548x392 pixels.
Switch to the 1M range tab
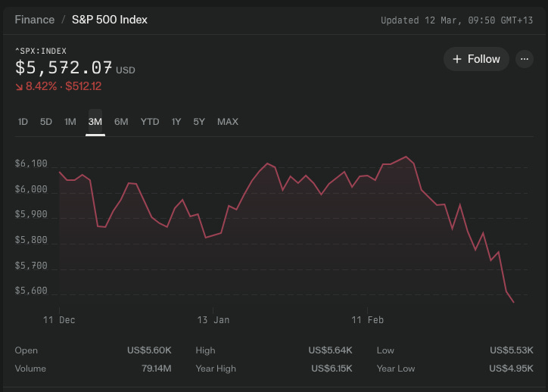coord(70,122)
